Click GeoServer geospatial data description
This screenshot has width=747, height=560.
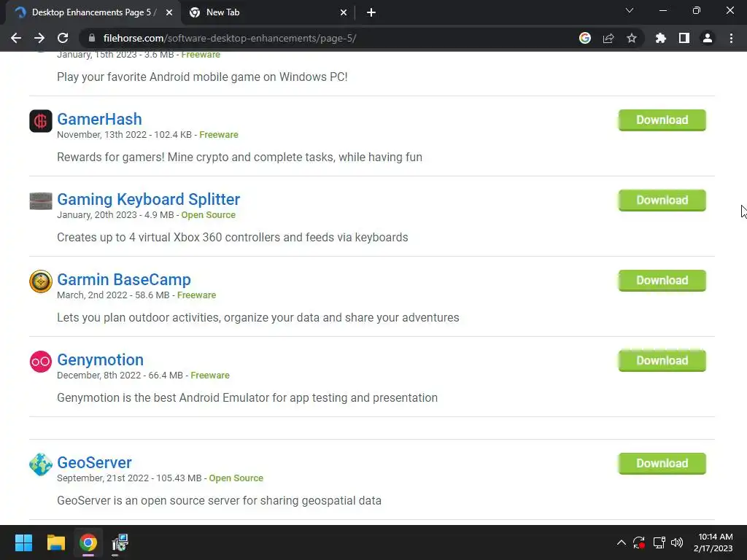tap(219, 500)
